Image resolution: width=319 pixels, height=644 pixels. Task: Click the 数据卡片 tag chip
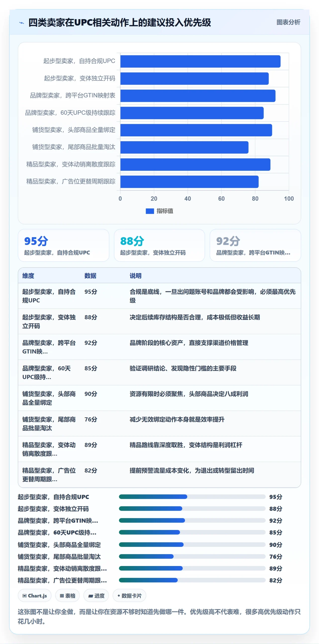pyautogui.click(x=129, y=595)
